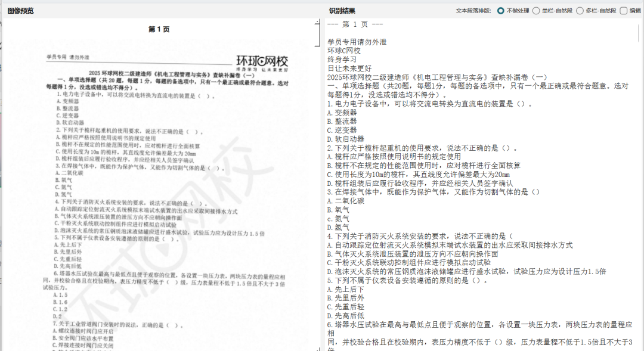Click the 2025环球网校二级建造师 title line in results

pyautogui.click(x=438, y=77)
